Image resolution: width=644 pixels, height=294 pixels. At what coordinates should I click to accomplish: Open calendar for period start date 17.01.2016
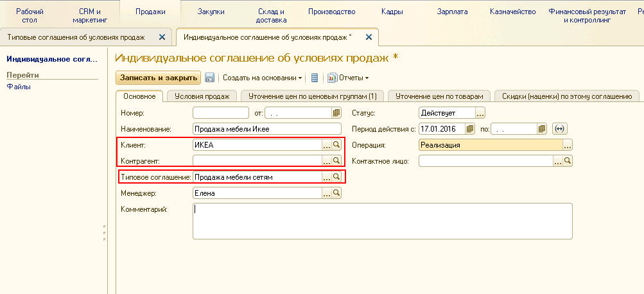tap(470, 129)
